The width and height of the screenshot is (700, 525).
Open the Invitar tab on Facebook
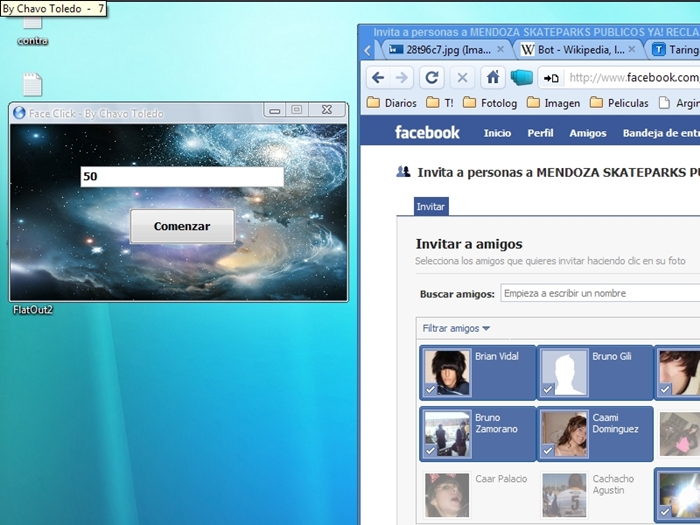point(431,207)
